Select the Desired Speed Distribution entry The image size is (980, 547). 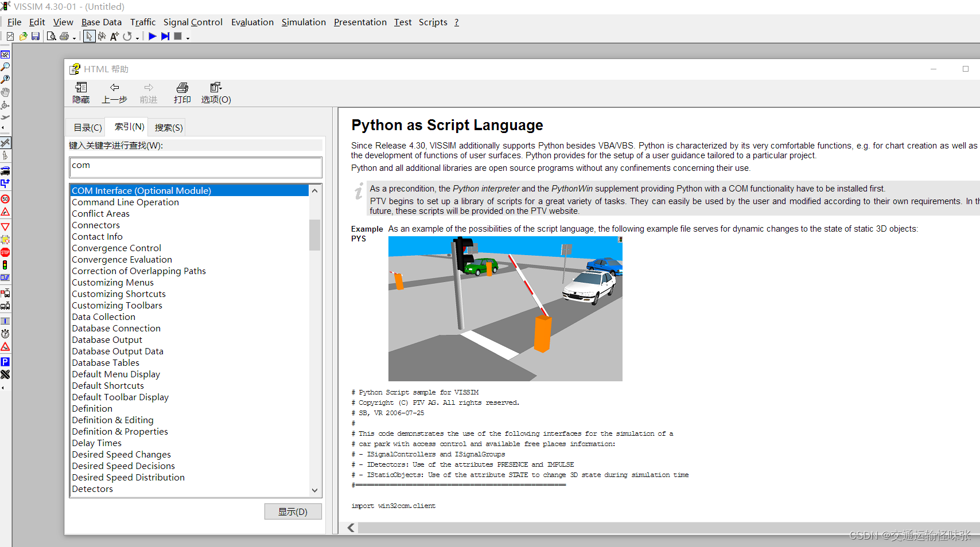[129, 477]
